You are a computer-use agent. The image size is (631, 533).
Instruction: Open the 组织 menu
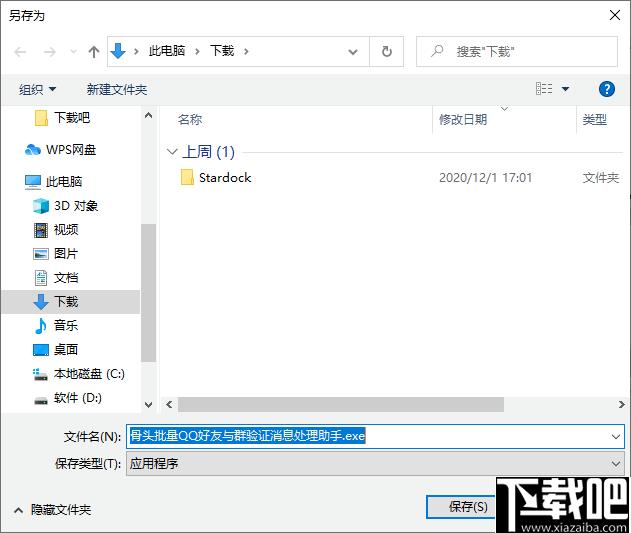coord(37,89)
